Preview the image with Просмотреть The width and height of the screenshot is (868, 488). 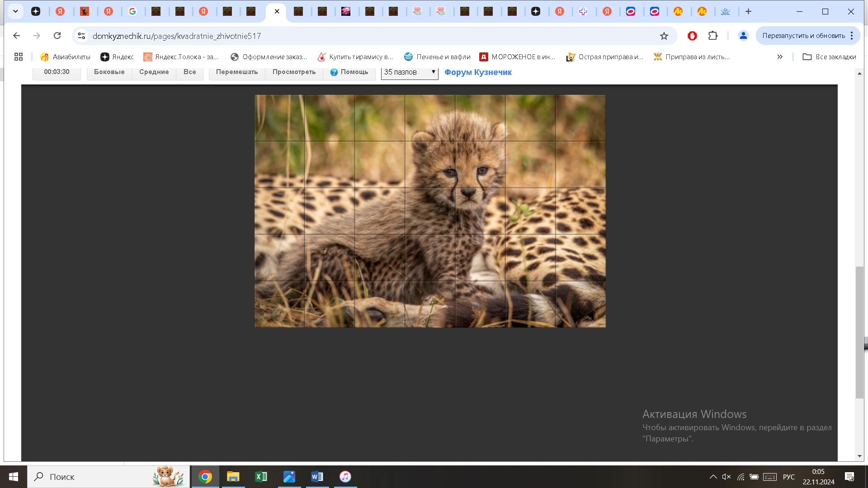coord(294,72)
